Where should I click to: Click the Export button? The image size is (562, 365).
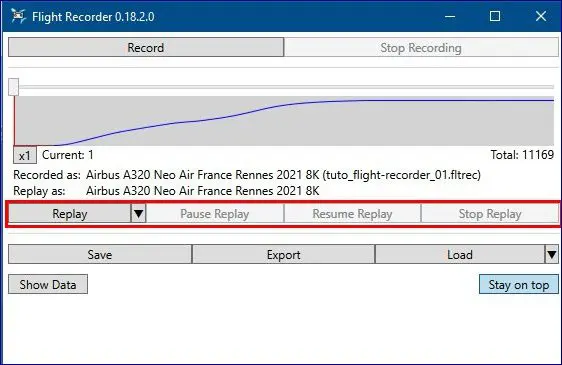coord(284,255)
